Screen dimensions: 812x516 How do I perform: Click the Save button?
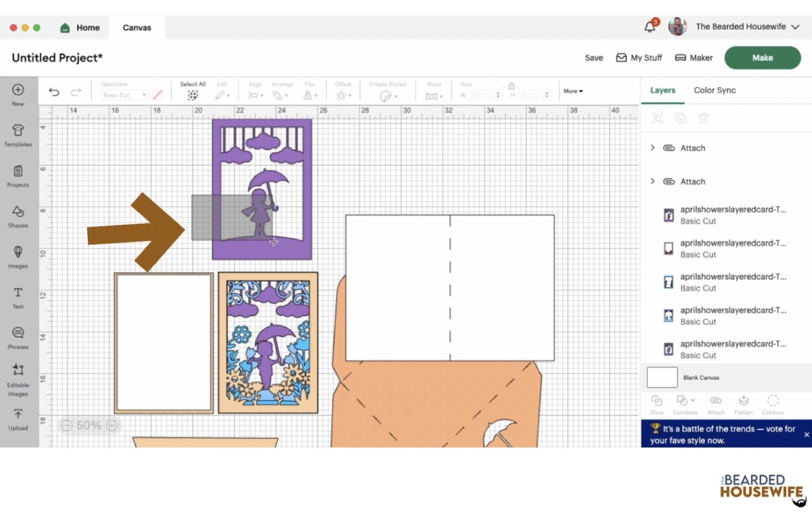[x=594, y=58]
